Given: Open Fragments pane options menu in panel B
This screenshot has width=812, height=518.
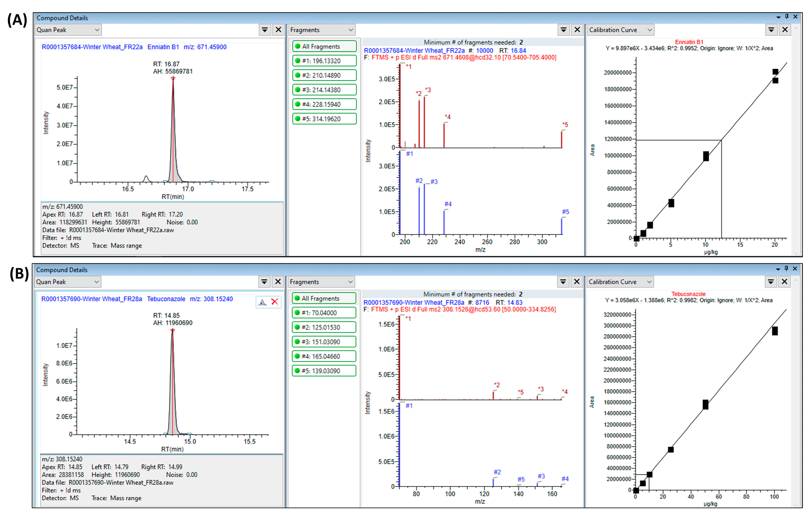Looking at the screenshot, I should tap(563, 281).
